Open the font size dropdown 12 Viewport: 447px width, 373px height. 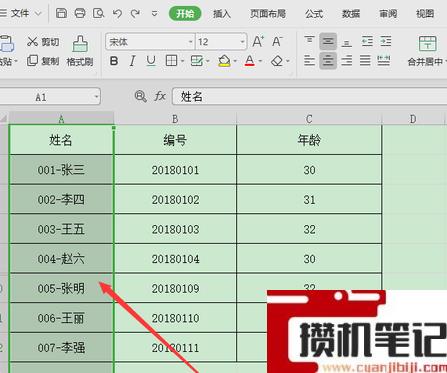point(242,42)
